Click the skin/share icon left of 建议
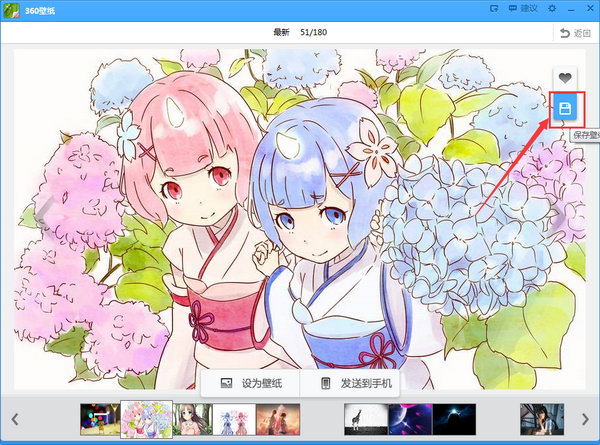This screenshot has height=445, width=600. (495, 8)
